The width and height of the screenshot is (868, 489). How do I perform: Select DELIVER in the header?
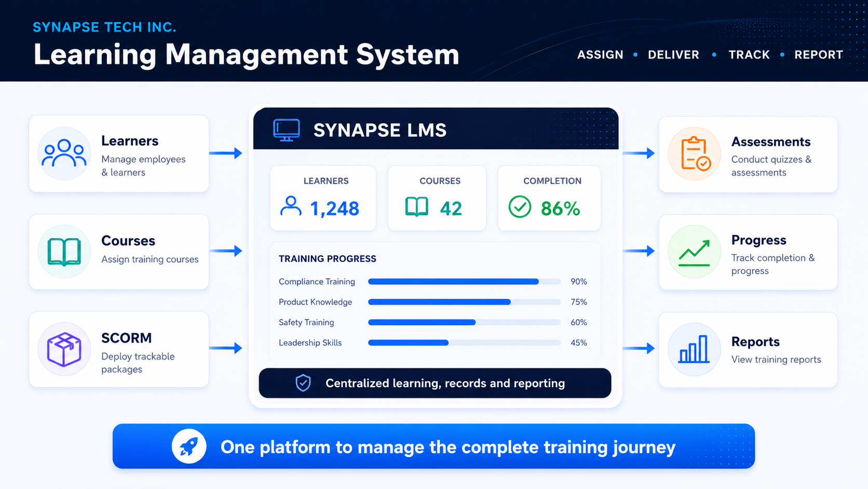(x=673, y=55)
